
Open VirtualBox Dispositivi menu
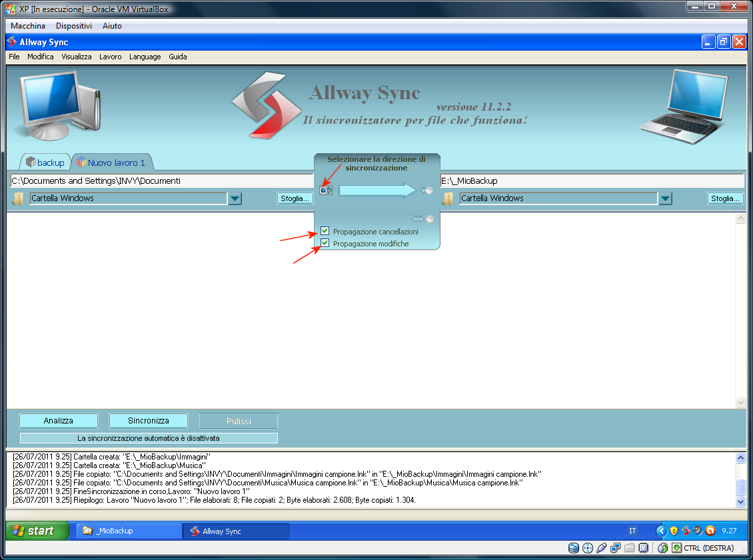74,26
